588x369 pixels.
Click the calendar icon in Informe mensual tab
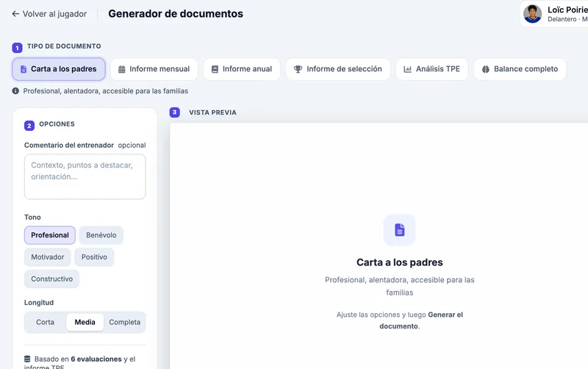(x=121, y=69)
